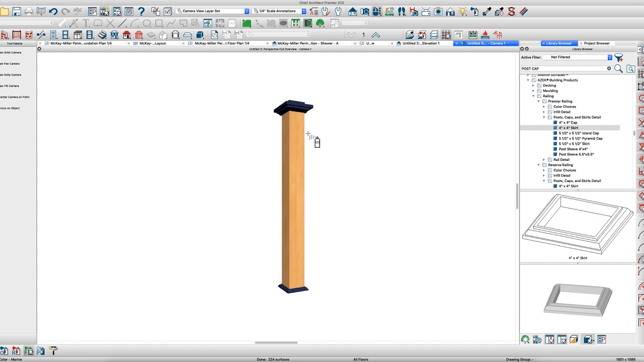Select the Mouse-Pan Camera tool in palette
This screenshot has width=644, height=362.
point(10,63)
